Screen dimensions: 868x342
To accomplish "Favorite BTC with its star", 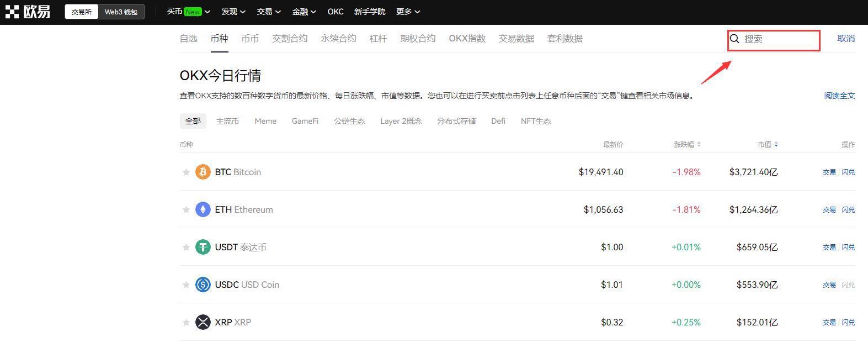I will click(x=186, y=172).
